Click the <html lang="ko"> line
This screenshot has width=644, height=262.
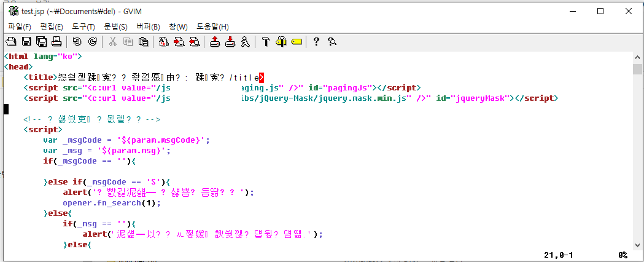43,57
